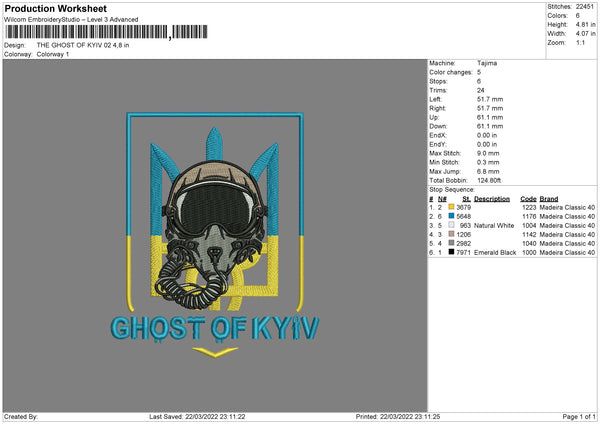Screen dimensions: 600x424
Task: Click the Natural White thread swatch
Action: (451, 225)
